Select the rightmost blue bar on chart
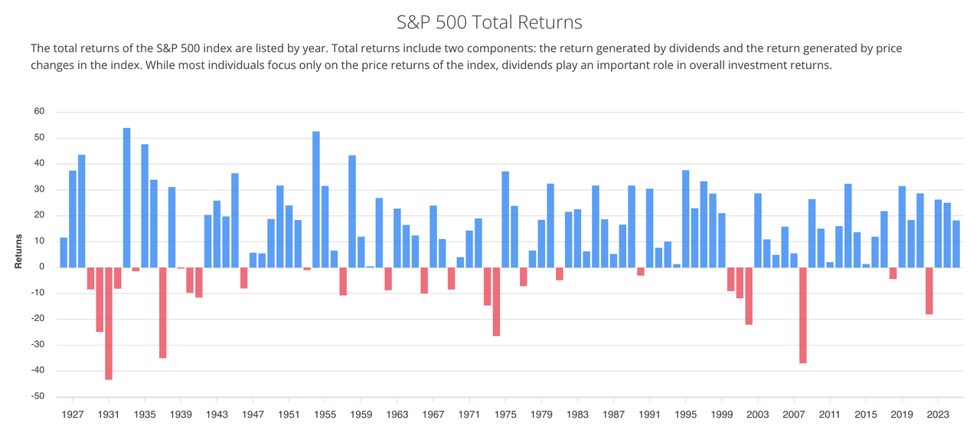The image size is (980, 446). point(955,244)
